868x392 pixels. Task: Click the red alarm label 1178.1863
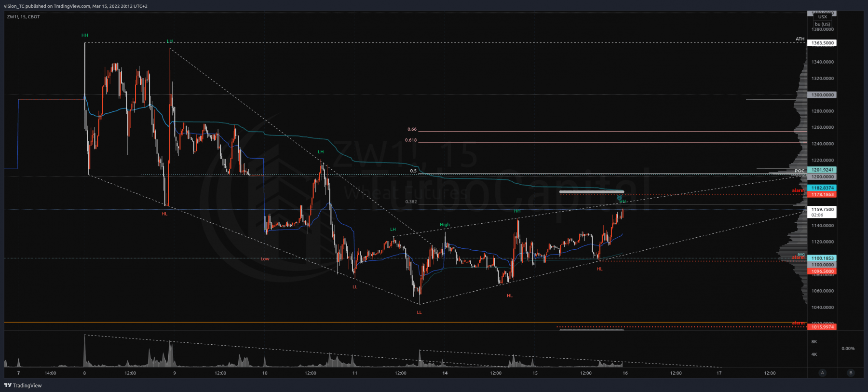click(822, 194)
